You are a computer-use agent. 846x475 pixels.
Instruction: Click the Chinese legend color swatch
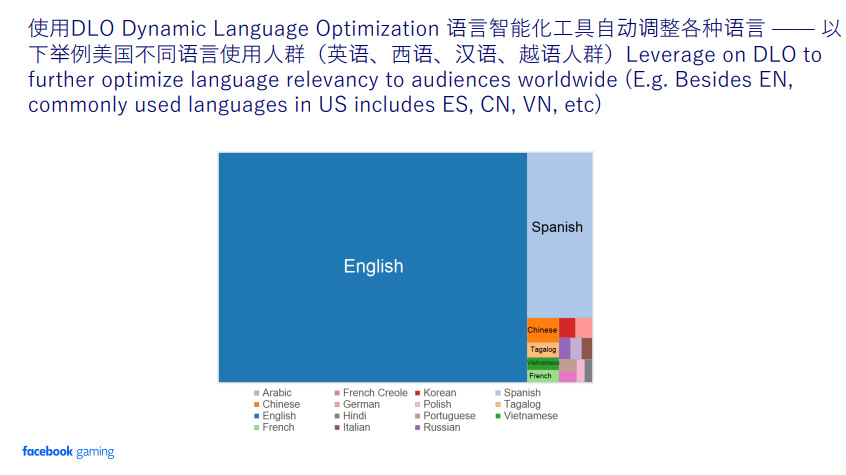click(x=256, y=404)
